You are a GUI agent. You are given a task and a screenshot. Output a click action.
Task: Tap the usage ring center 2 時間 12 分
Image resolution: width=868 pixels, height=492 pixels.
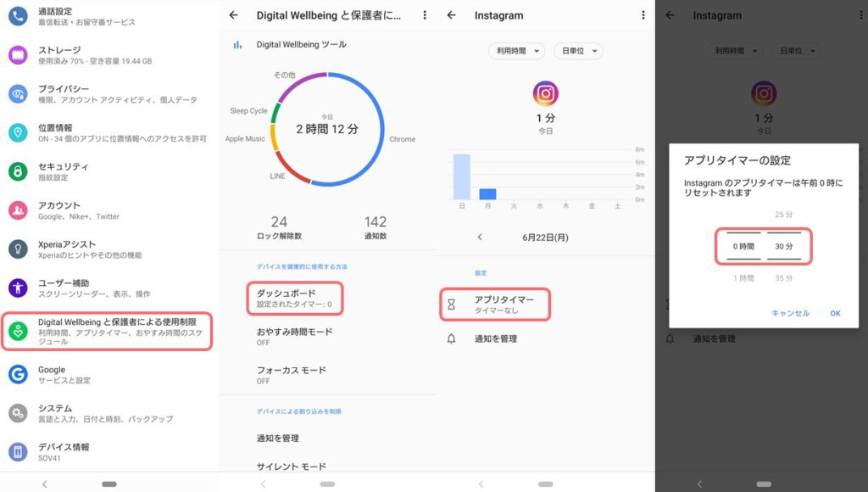tap(327, 129)
